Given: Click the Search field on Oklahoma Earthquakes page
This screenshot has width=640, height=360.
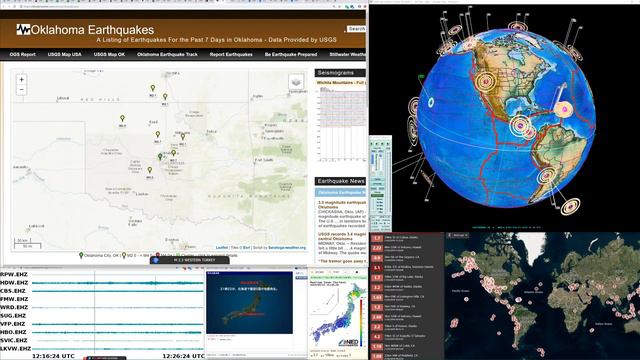Looking at the screenshot, I should tap(356, 29).
